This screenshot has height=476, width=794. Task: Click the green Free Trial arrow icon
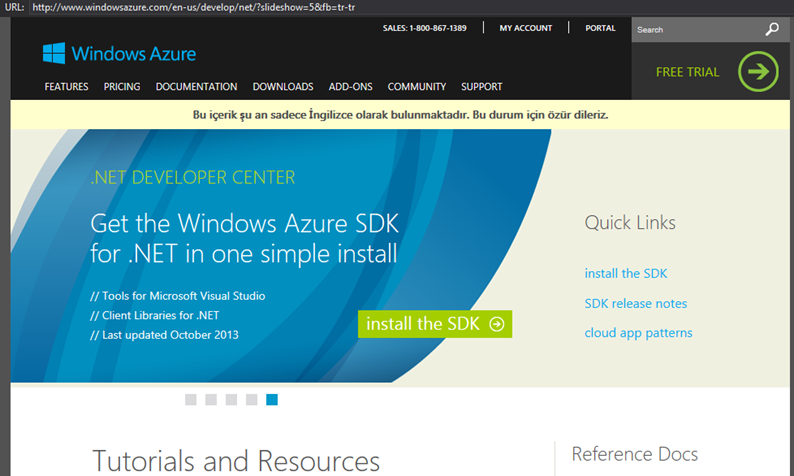coord(758,72)
